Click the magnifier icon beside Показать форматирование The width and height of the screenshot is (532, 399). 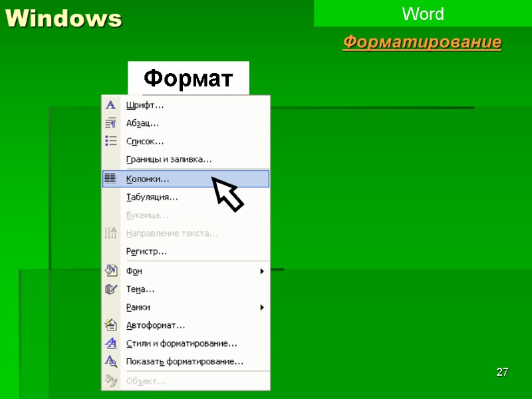pyautogui.click(x=111, y=361)
